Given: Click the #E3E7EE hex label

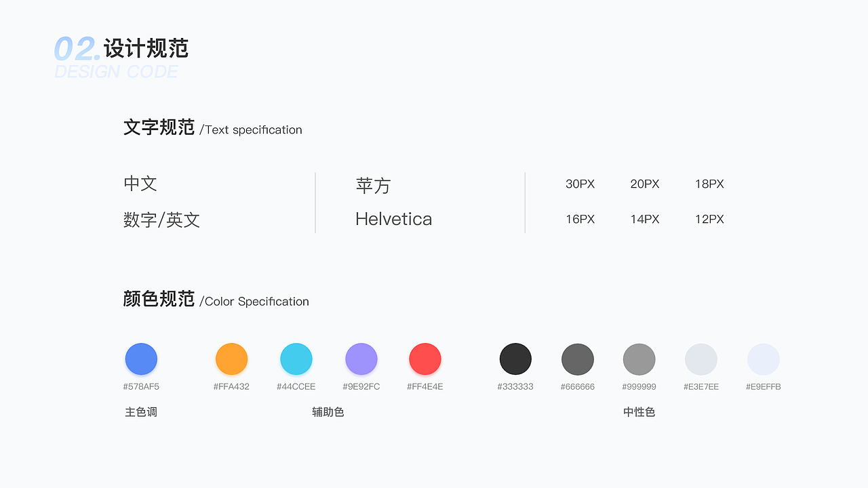Looking at the screenshot, I should pos(701,387).
